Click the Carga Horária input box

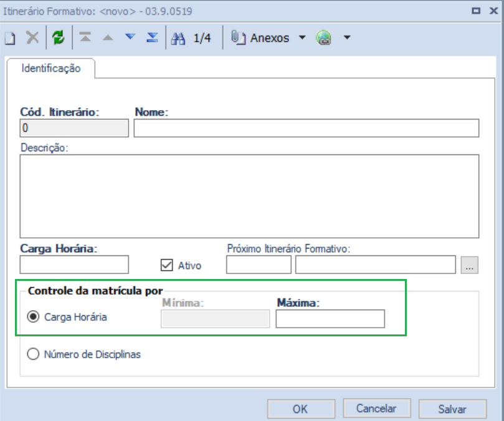74,265
